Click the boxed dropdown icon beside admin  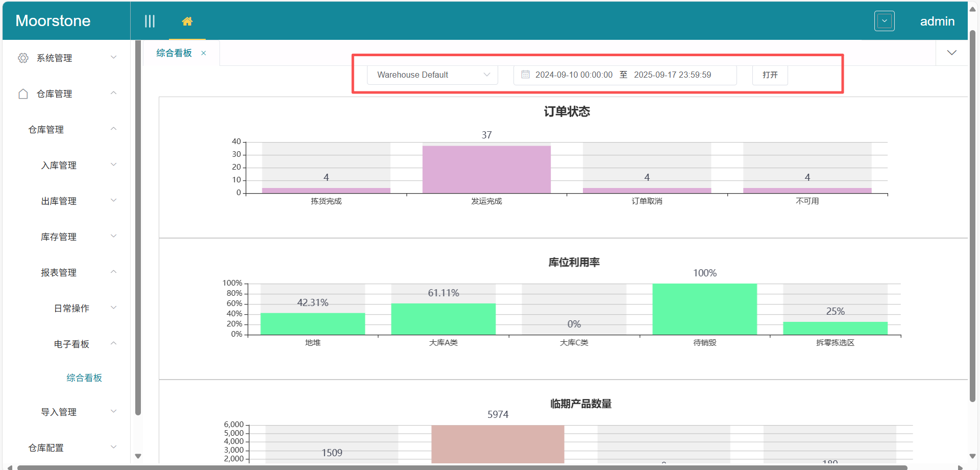click(x=884, y=21)
